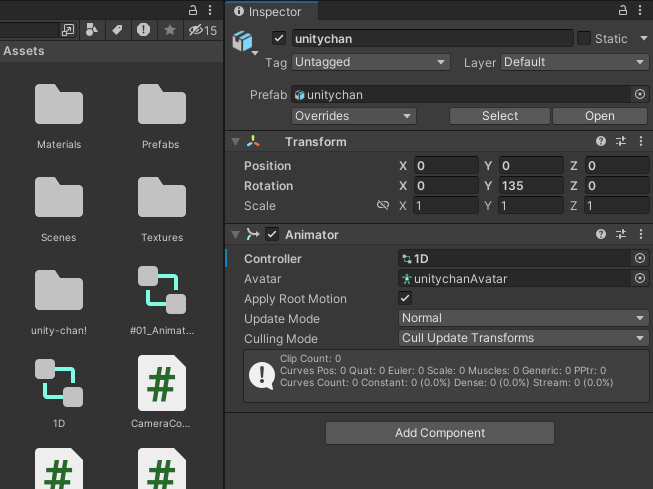Open Transform presets sliders icon
Image resolution: width=653 pixels, height=489 pixels.
[621, 142]
